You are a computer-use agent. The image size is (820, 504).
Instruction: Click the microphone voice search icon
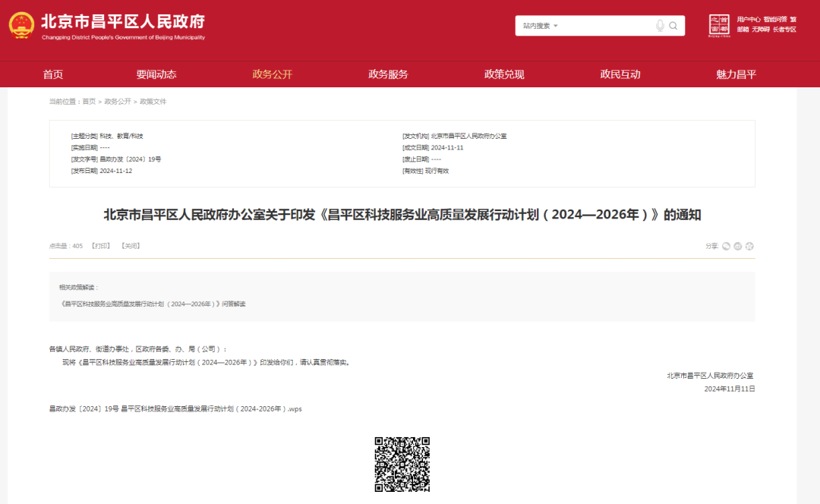(660, 26)
